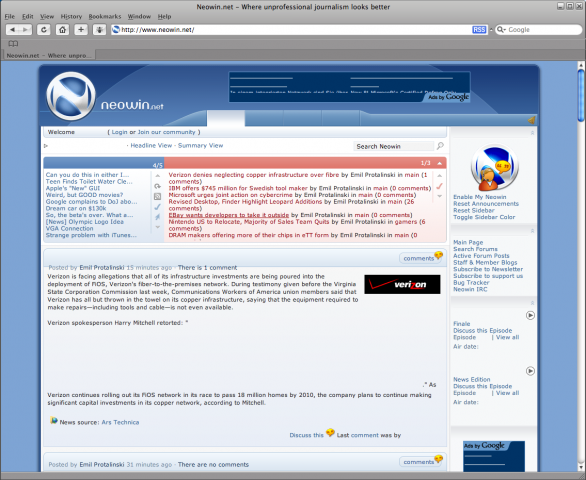Image resolution: width=586 pixels, height=480 pixels.
Task: Click the vertical scrollbar thumb
Action: coord(581,96)
